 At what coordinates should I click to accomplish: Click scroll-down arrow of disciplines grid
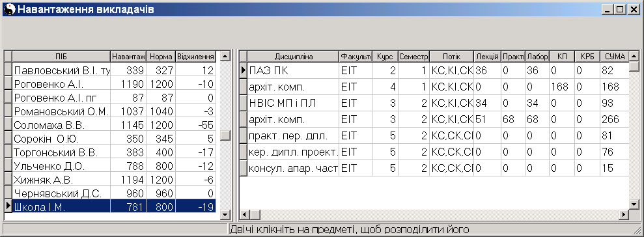pos(634,204)
